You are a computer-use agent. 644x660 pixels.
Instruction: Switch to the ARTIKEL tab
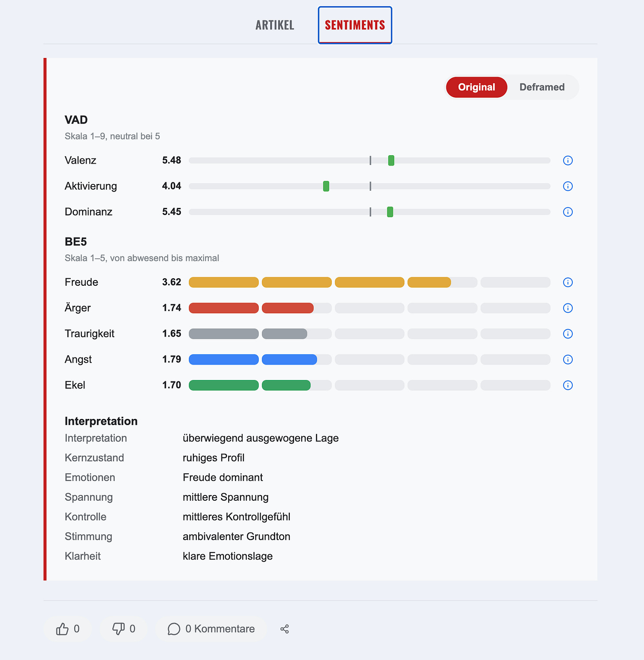coord(275,25)
